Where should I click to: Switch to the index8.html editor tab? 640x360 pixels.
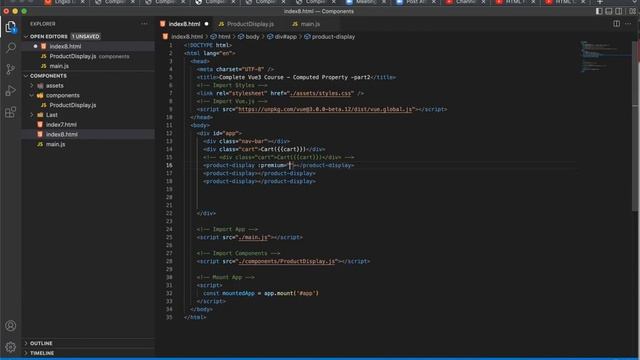point(184,24)
